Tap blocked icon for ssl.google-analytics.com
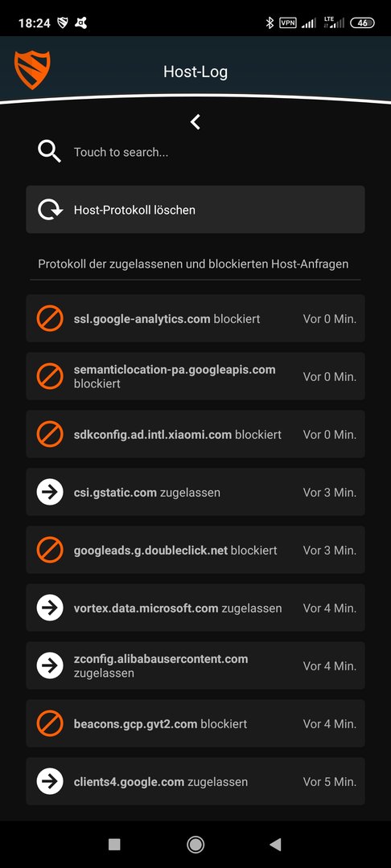 coord(50,319)
